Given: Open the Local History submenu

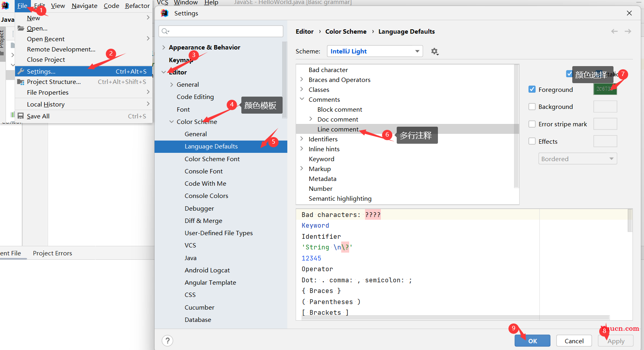Looking at the screenshot, I should 84,104.
